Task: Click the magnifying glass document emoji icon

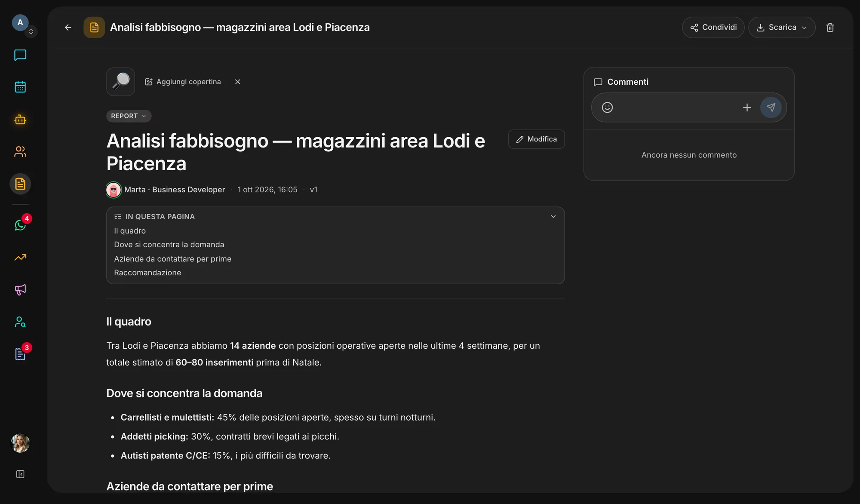Action: [120, 82]
